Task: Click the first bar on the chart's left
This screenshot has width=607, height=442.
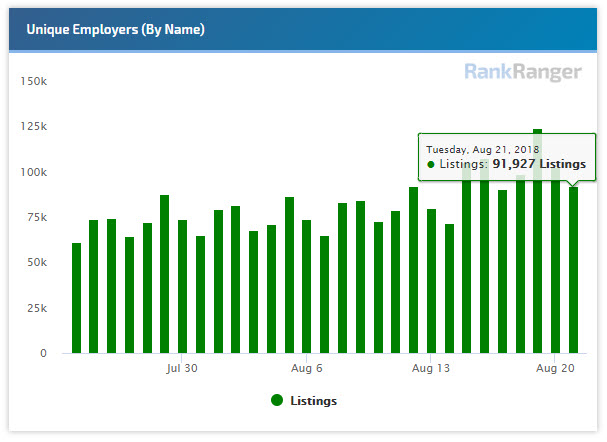Action: [x=77, y=298]
